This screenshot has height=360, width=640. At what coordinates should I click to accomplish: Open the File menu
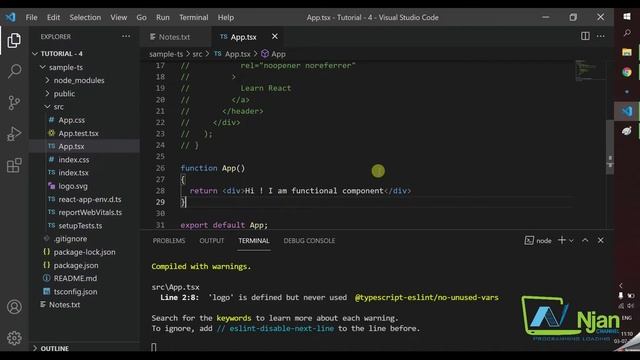coord(31,17)
